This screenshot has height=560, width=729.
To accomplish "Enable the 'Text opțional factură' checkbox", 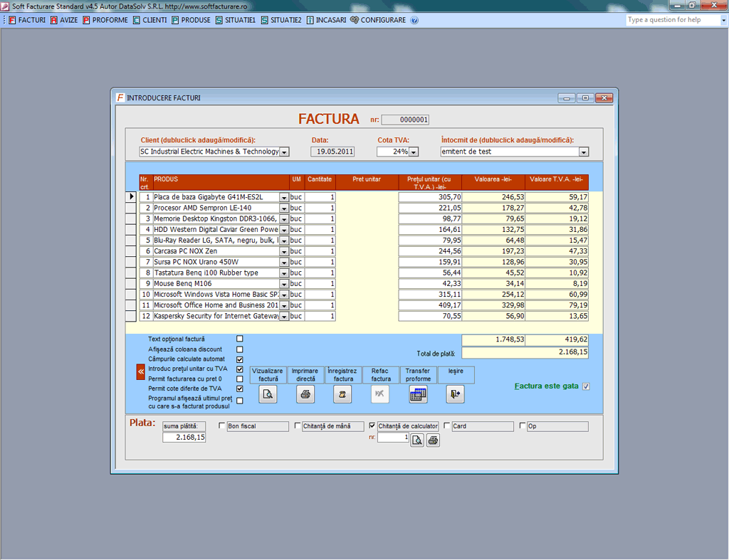I will point(240,339).
